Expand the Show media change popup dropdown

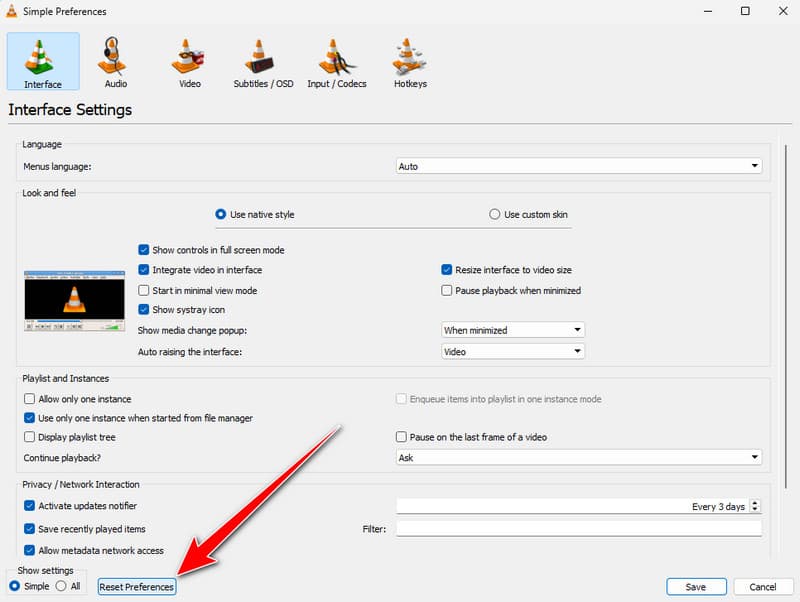click(x=513, y=330)
